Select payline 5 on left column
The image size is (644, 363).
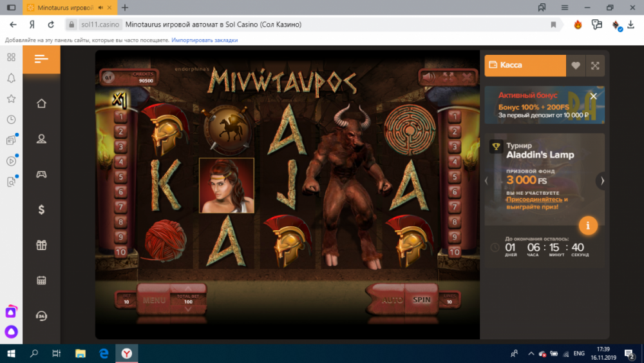(120, 177)
